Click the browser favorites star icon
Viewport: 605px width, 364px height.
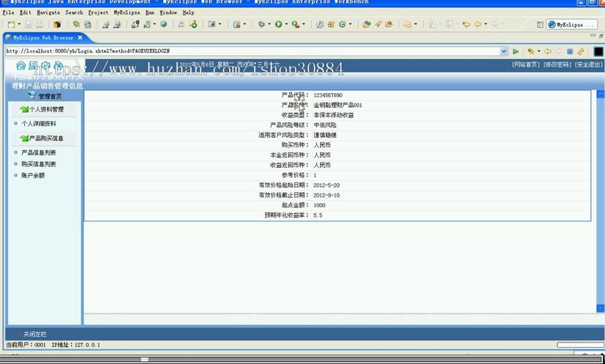[531, 51]
